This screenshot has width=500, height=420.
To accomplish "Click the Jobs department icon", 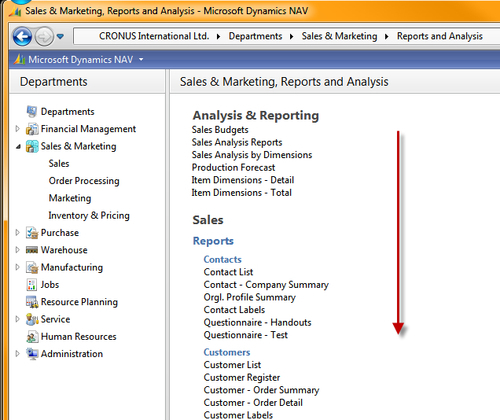I will coord(32,285).
